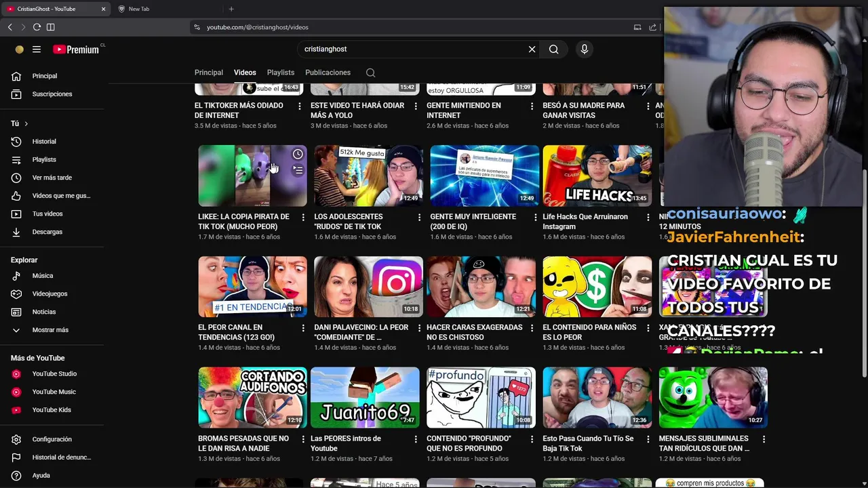Screen dimensions: 868x488
Task: Open options for EL PEOR CANAL video
Action: pyautogui.click(x=303, y=328)
